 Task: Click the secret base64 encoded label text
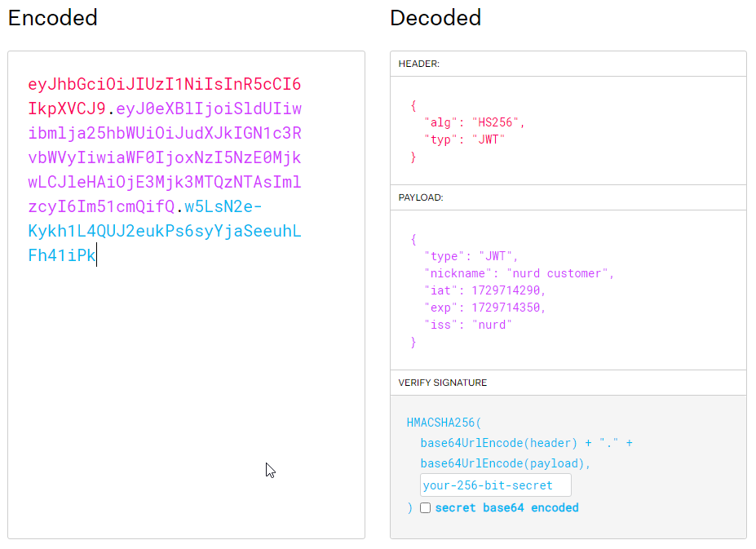tap(506, 508)
